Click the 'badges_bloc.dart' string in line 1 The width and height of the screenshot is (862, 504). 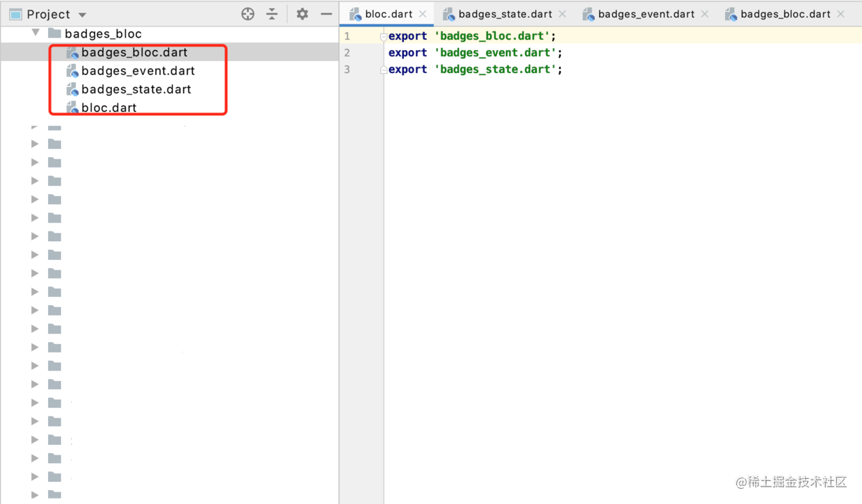point(492,36)
